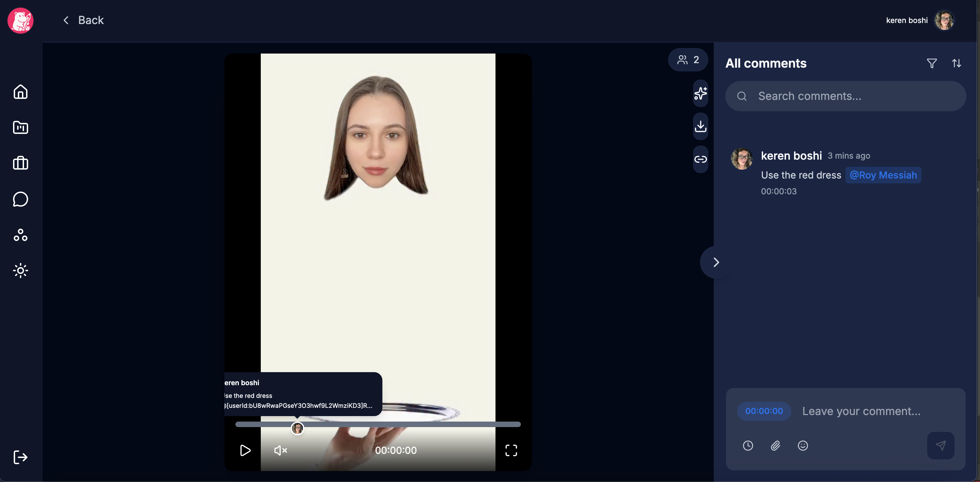Viewport: 980px width, 482px height.
Task: Open the chat bubble icon in sidebar
Action: [21, 199]
